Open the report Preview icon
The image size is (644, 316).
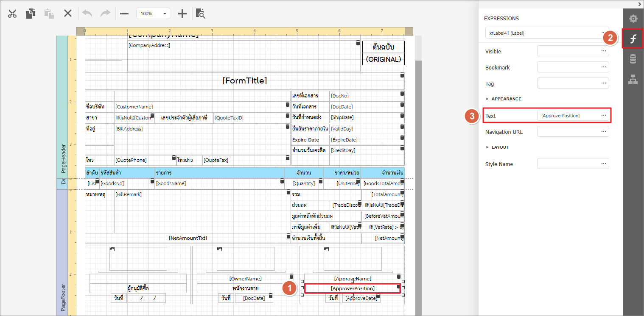200,14
